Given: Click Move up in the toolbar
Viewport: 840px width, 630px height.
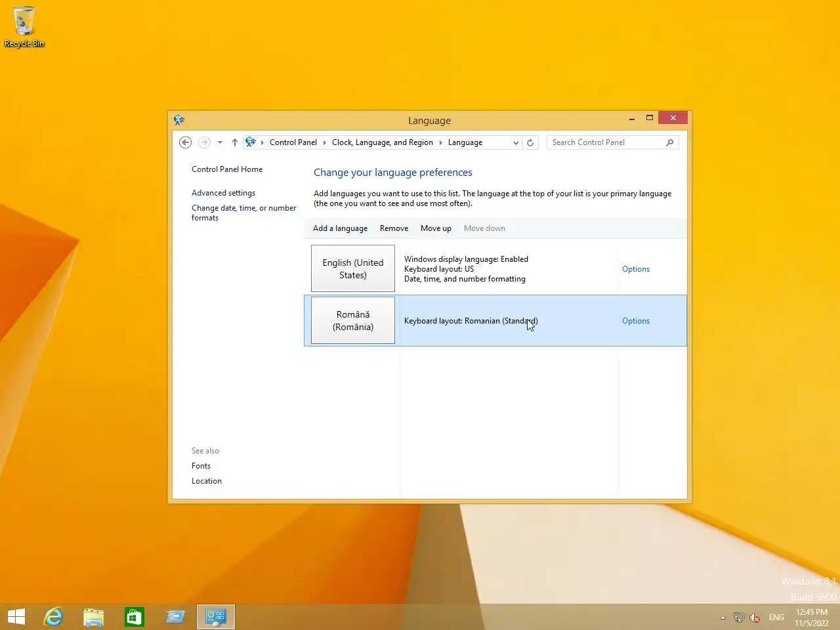Looking at the screenshot, I should 436,228.
